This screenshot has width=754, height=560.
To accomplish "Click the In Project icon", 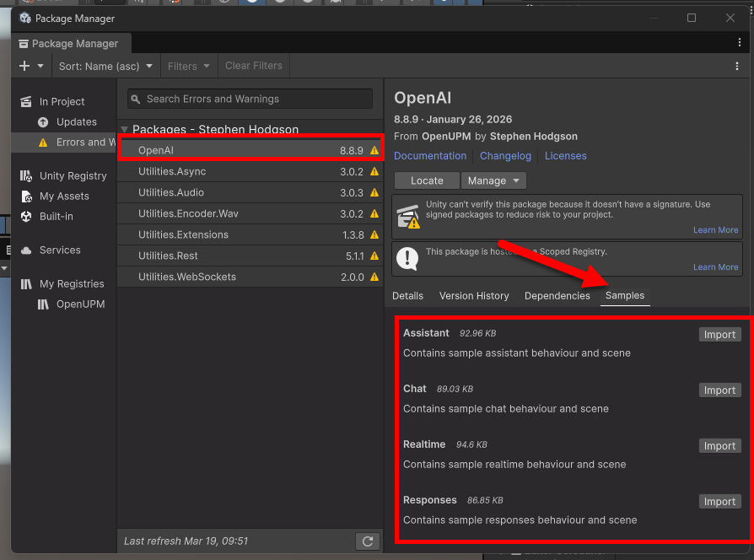I will click(x=26, y=101).
